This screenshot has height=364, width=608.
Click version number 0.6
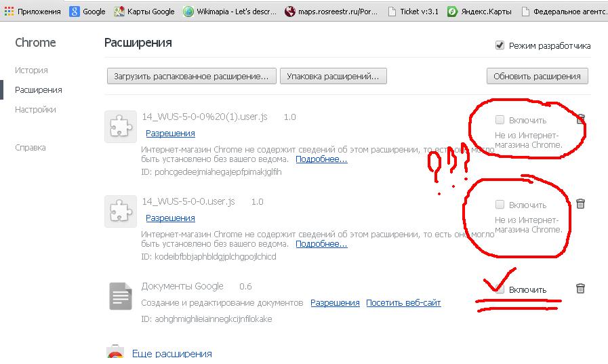click(245, 287)
